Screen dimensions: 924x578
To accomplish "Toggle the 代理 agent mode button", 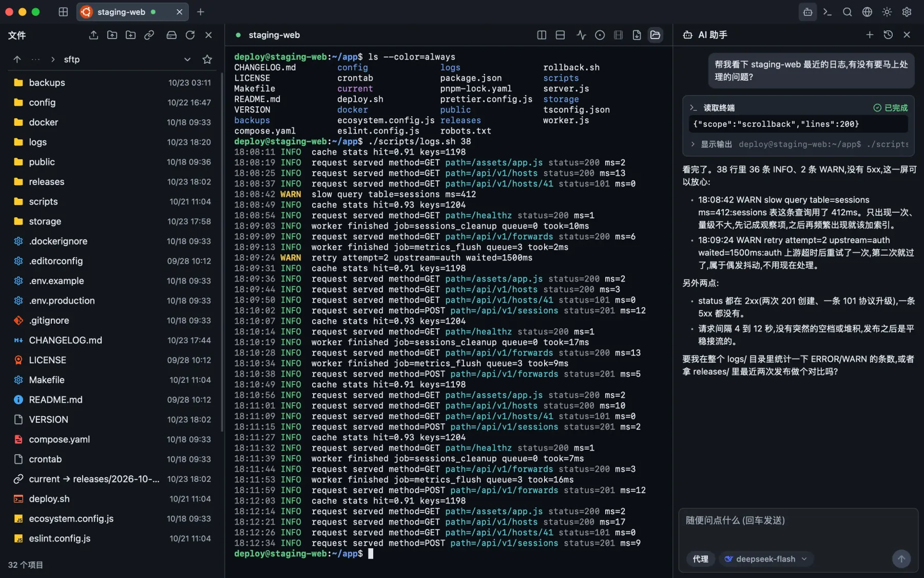I will pos(700,559).
